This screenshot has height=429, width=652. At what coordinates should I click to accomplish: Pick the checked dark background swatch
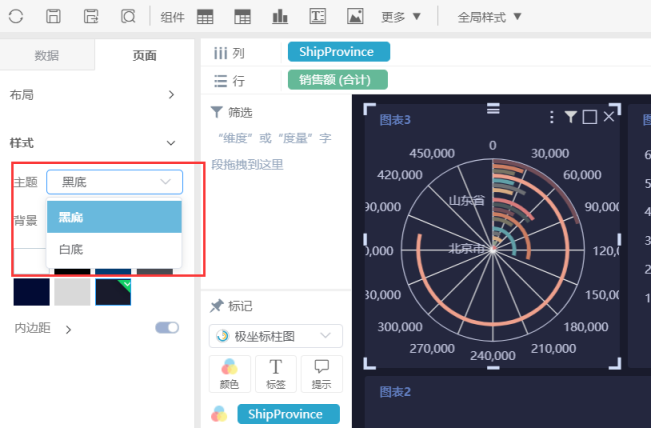point(113,292)
